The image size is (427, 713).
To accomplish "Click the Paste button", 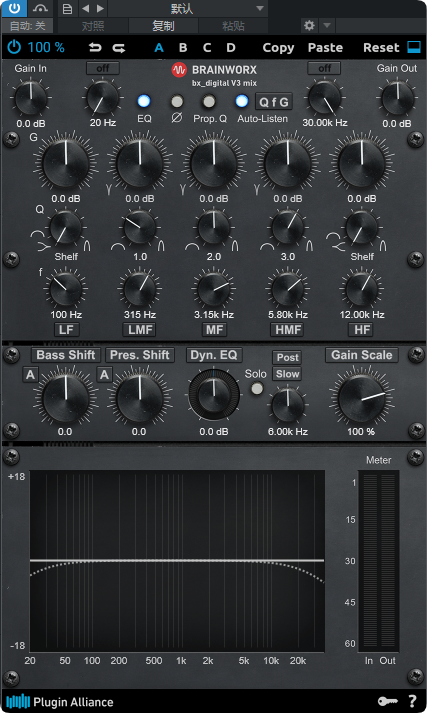I will click(325, 47).
